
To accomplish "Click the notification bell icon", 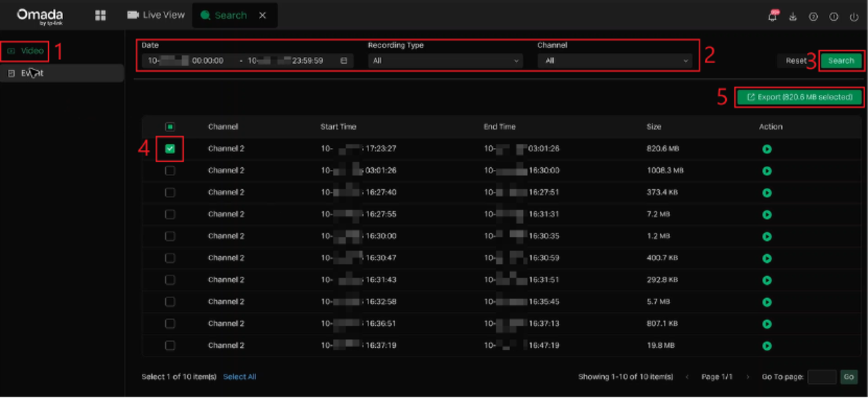I will click(x=772, y=17).
